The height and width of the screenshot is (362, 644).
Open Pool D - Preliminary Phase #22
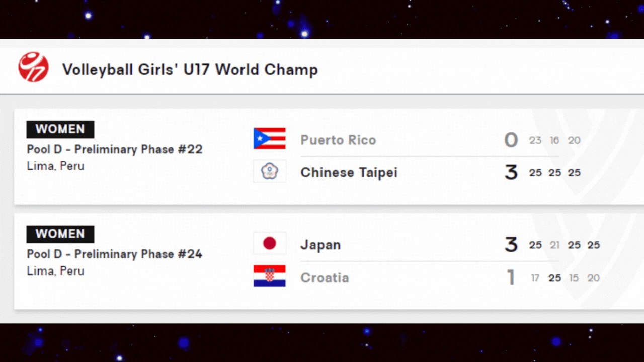115,149
